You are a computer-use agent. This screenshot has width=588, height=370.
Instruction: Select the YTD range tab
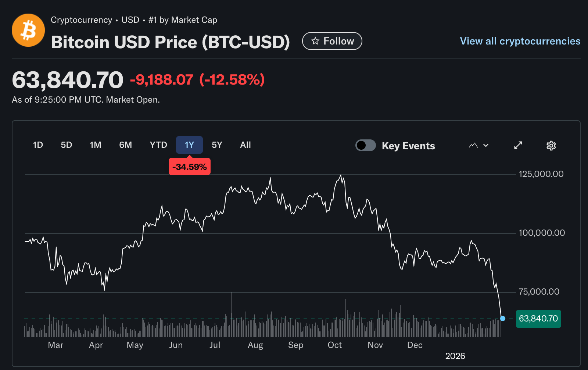tap(158, 145)
